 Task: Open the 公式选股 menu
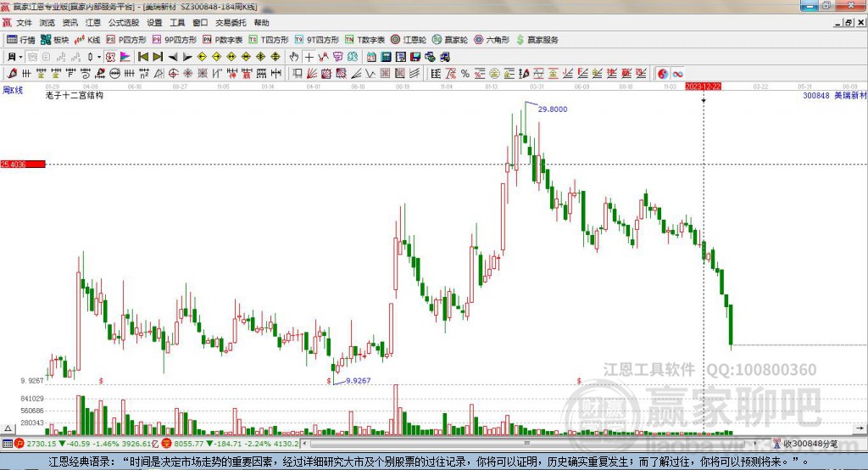(x=124, y=23)
